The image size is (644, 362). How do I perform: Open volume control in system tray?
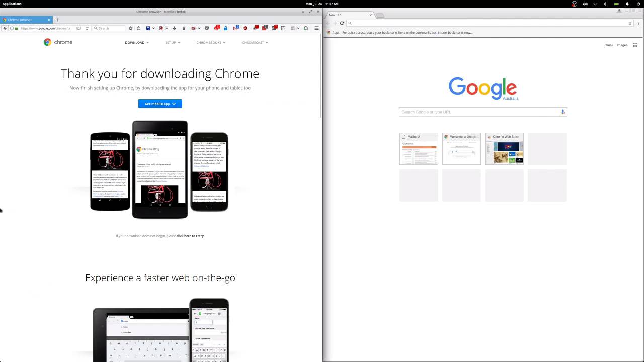(x=585, y=4)
